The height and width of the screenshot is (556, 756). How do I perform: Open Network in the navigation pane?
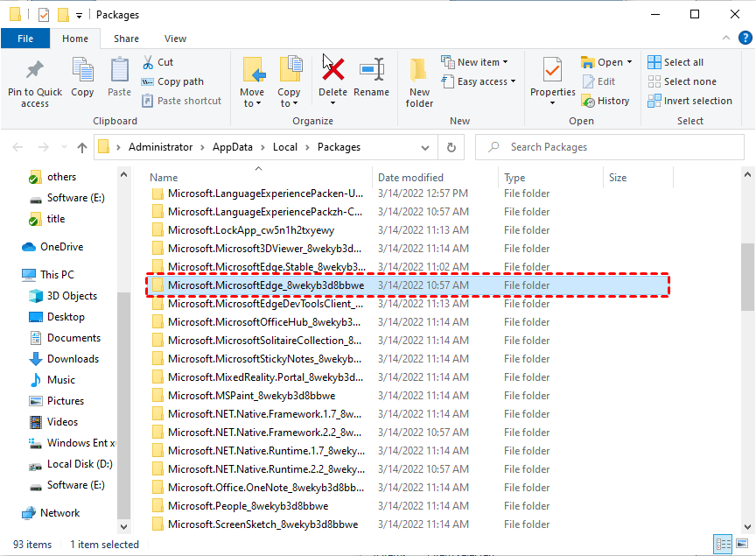[51, 513]
